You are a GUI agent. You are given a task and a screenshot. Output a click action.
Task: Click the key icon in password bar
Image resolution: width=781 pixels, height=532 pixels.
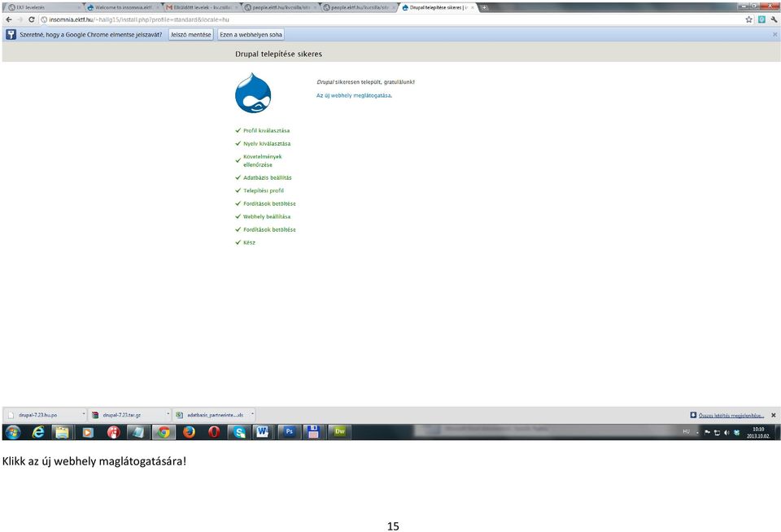coord(11,34)
